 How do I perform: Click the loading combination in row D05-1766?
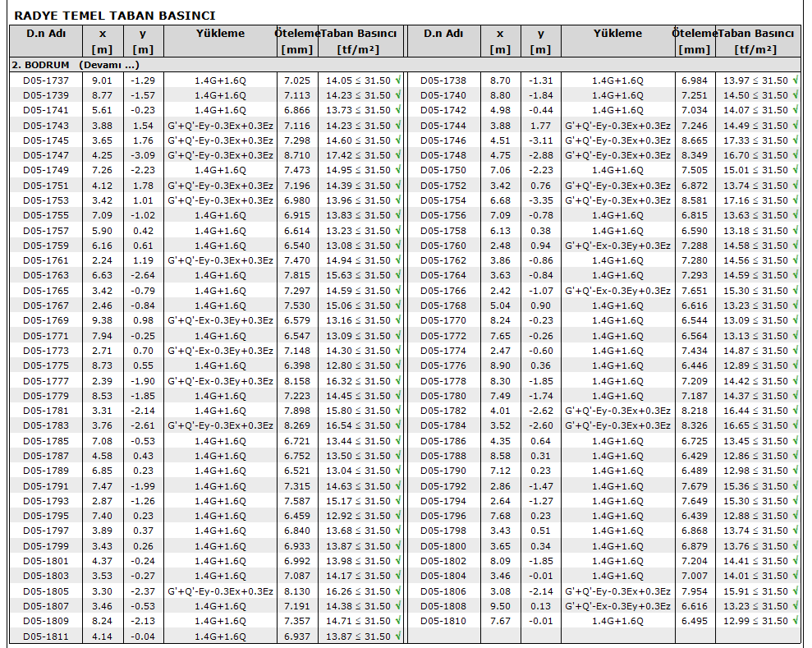click(617, 291)
